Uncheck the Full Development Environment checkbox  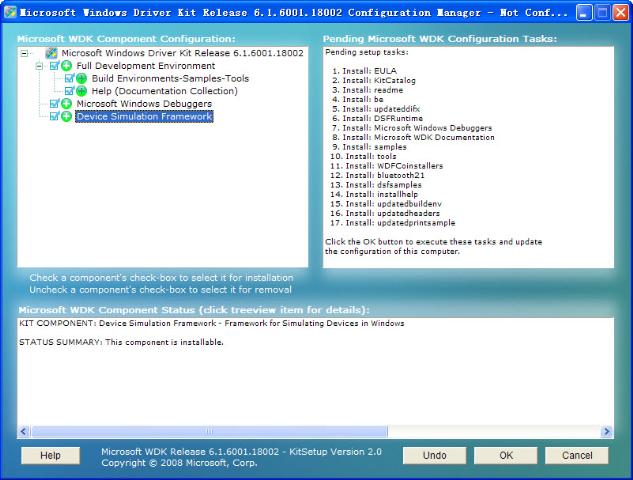tap(54, 66)
